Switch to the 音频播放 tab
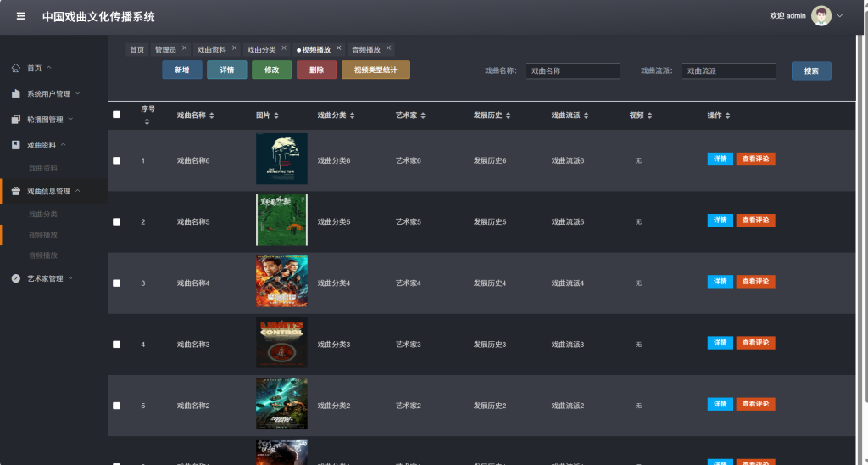 coord(366,49)
